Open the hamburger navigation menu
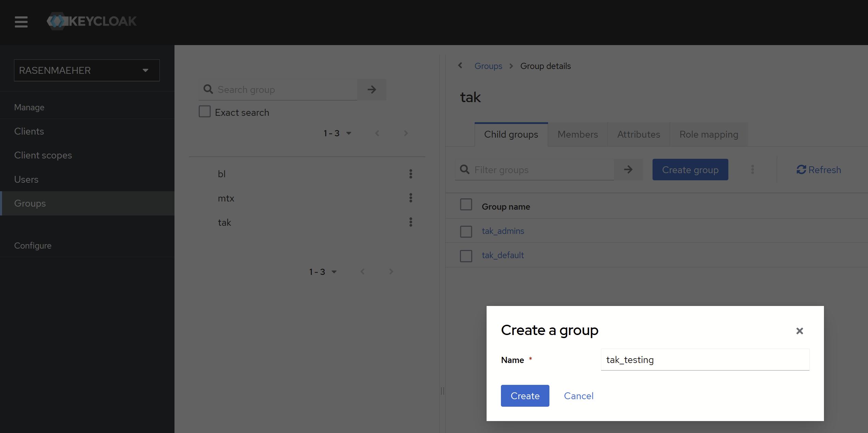This screenshot has width=868, height=433. coord(21,22)
